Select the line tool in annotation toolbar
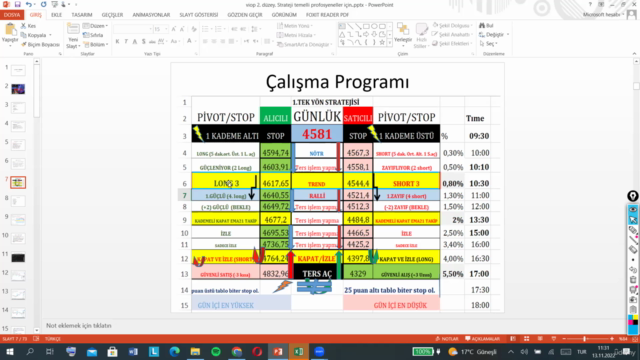640x360 pixels. (633, 240)
